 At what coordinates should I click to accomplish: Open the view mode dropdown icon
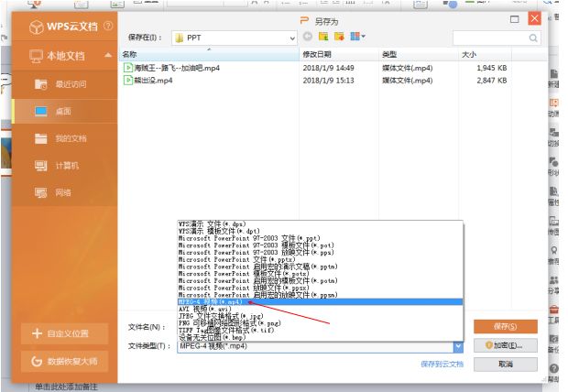357,37
